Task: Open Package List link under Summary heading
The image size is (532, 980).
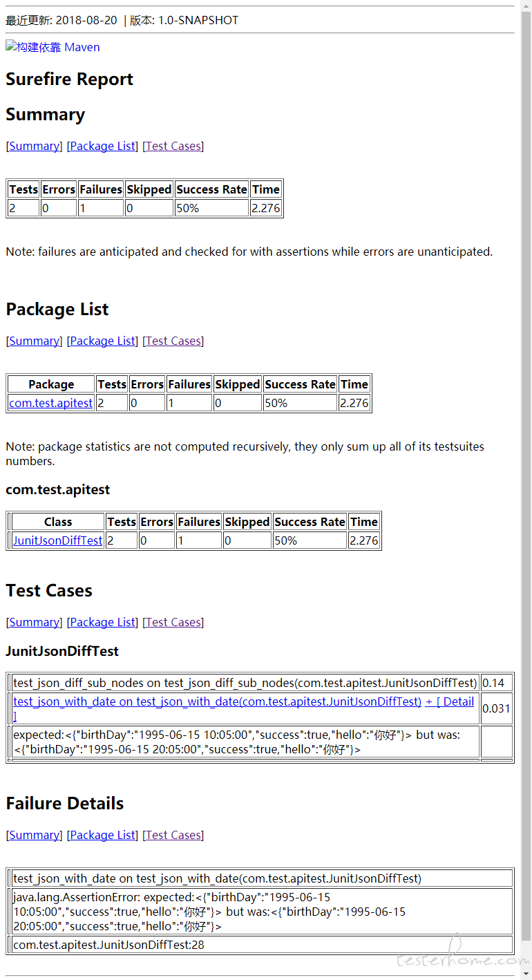Action: coord(103,146)
